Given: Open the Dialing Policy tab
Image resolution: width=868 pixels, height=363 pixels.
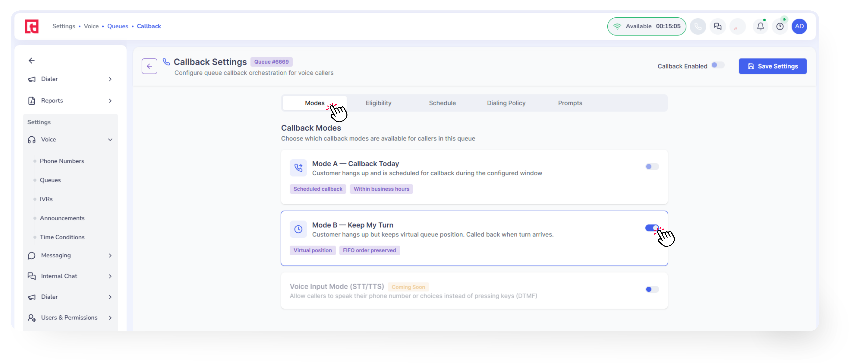Looking at the screenshot, I should (506, 103).
